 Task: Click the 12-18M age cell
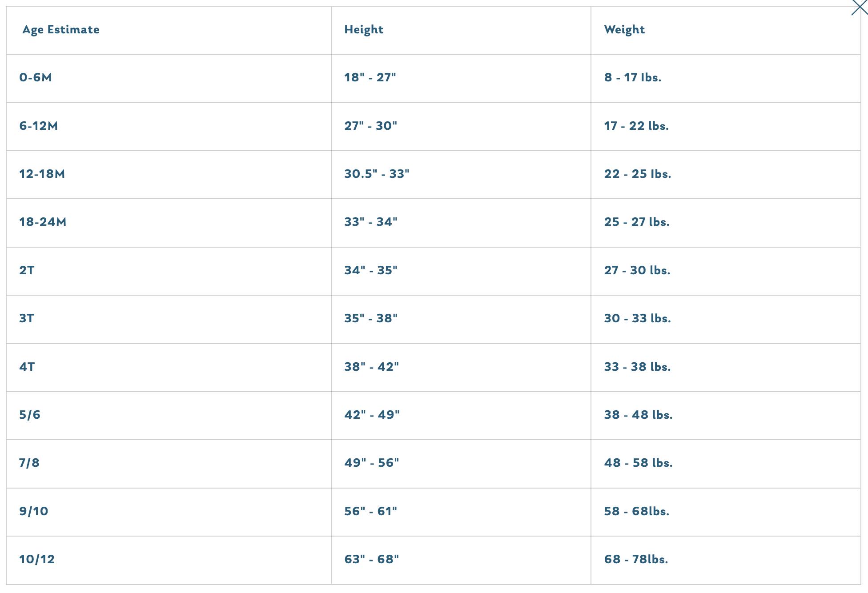point(42,174)
